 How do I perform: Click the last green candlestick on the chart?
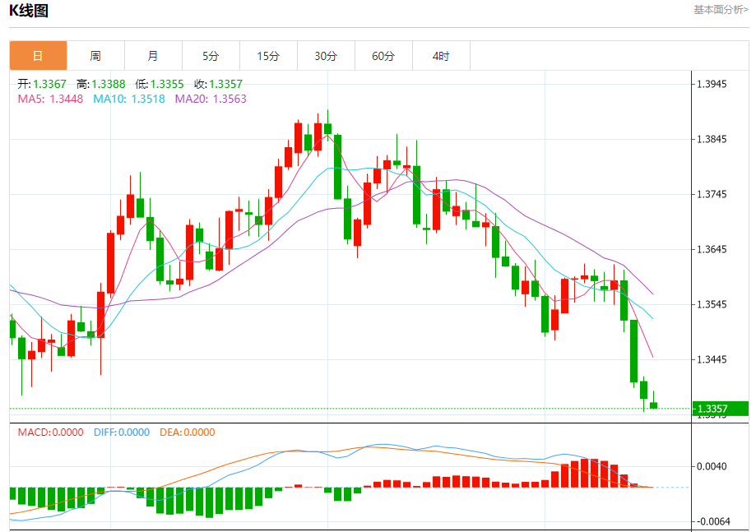pos(653,405)
